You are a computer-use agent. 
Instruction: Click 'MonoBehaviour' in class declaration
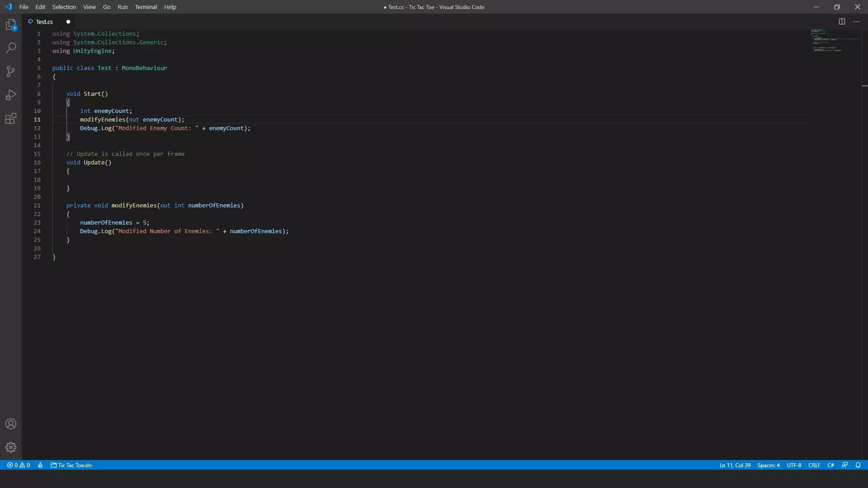point(144,68)
